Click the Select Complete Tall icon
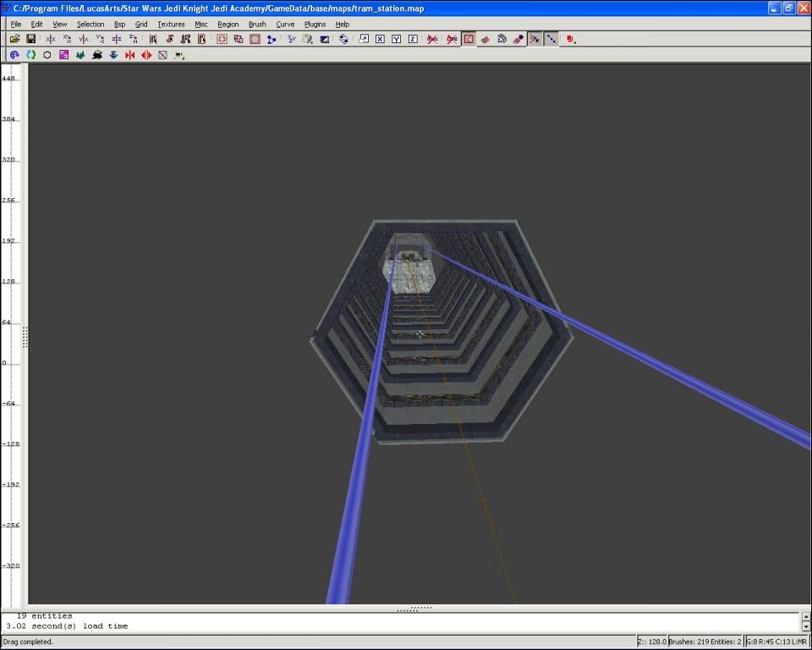This screenshot has height=650, width=812. (153, 39)
